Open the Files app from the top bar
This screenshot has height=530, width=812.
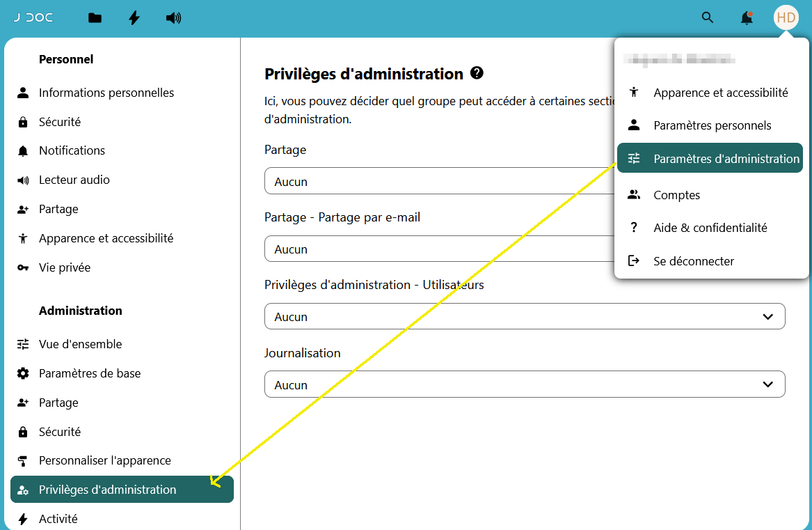[x=95, y=17]
